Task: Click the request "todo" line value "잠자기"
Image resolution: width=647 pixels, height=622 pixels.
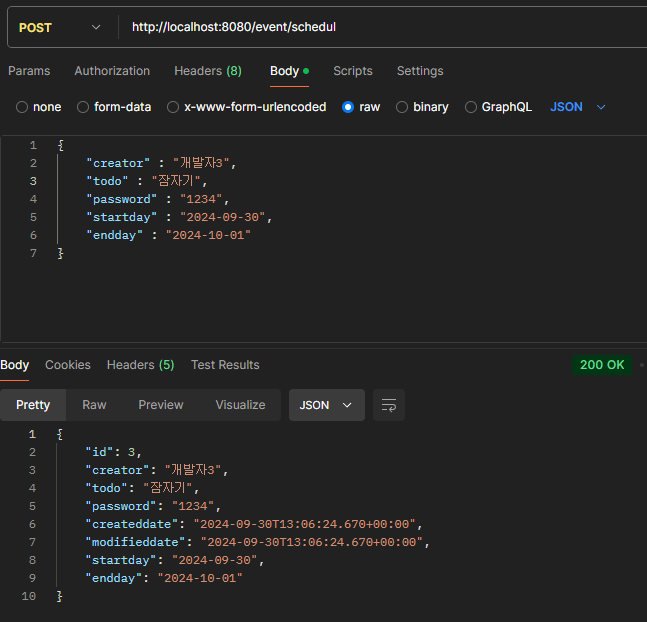Action: pos(176,181)
